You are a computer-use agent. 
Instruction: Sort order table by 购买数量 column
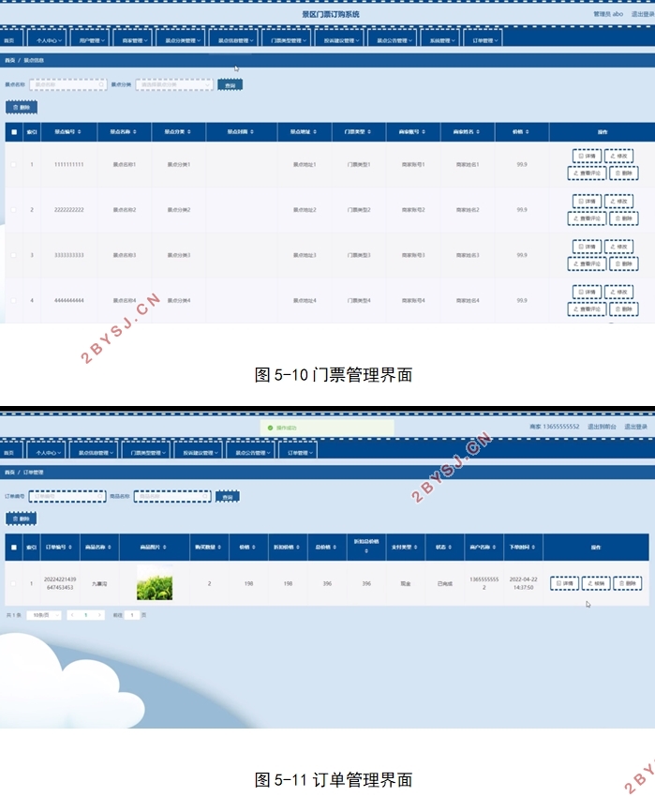pos(219,548)
